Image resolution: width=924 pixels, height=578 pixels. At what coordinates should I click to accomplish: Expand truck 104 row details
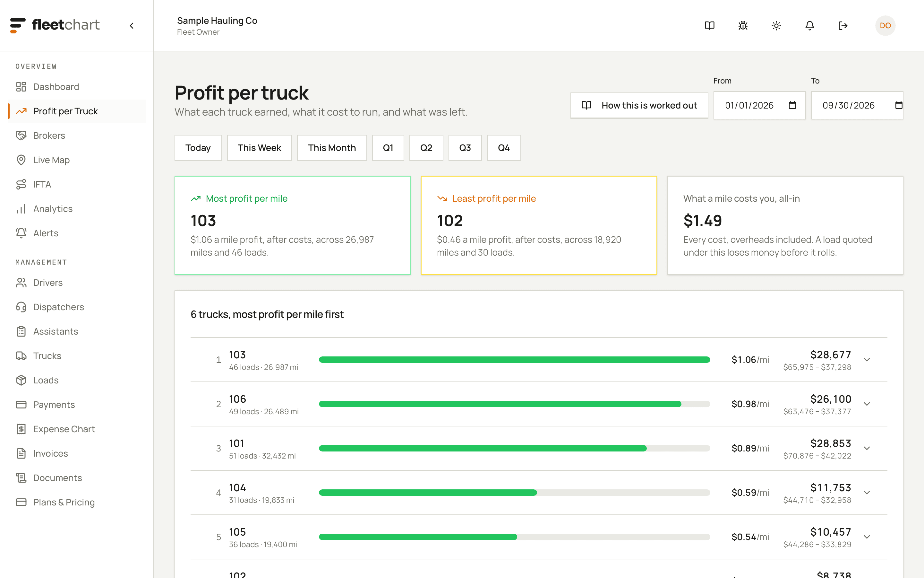point(867,493)
